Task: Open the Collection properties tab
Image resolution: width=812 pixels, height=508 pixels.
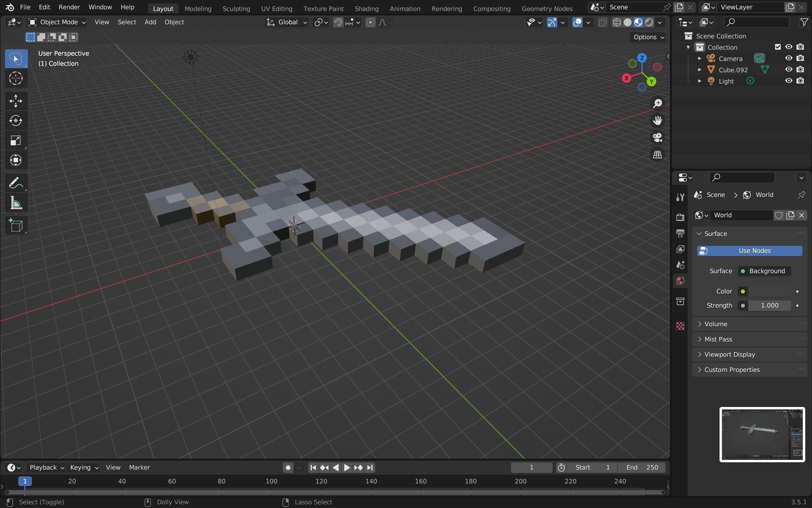Action: pos(680,301)
